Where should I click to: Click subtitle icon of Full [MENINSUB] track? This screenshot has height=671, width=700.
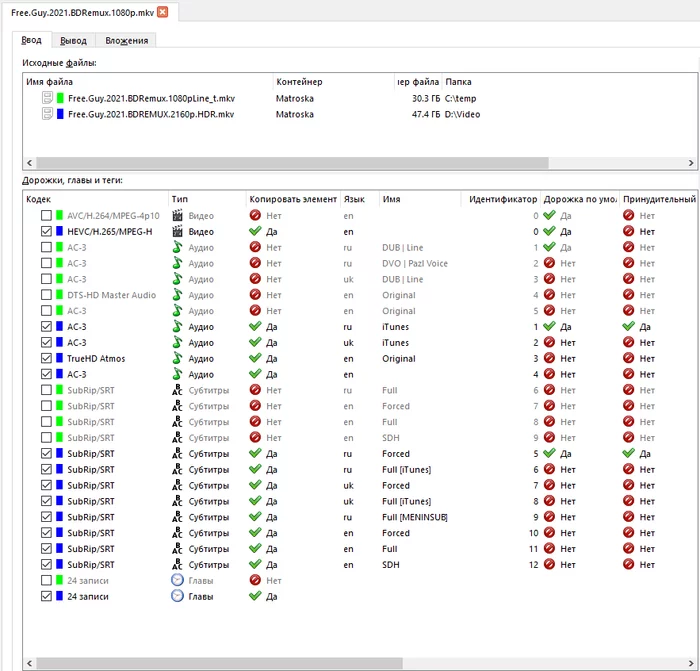coord(178,517)
